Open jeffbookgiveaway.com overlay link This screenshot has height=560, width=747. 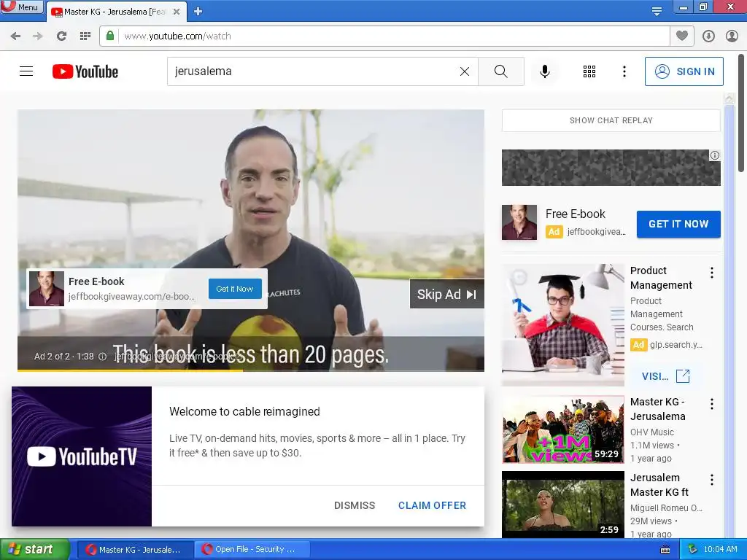coord(131,296)
